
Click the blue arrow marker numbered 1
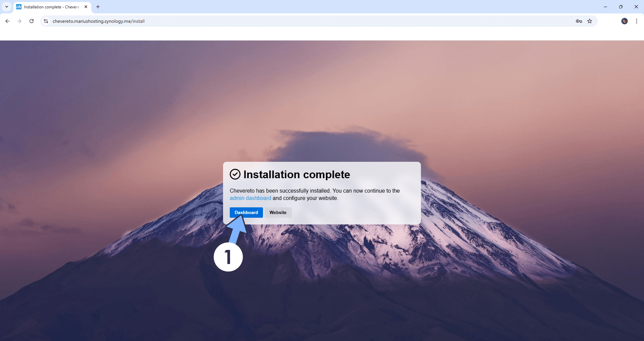click(x=228, y=257)
